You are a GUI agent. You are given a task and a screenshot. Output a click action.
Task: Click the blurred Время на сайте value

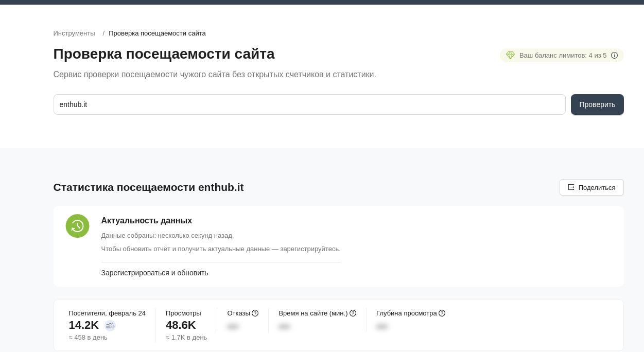284,326
